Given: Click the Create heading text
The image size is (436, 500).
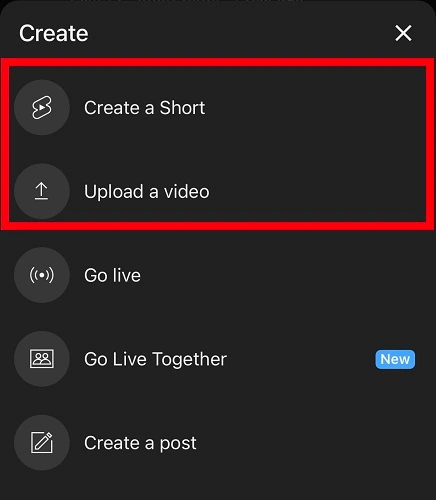Looking at the screenshot, I should pos(54,33).
